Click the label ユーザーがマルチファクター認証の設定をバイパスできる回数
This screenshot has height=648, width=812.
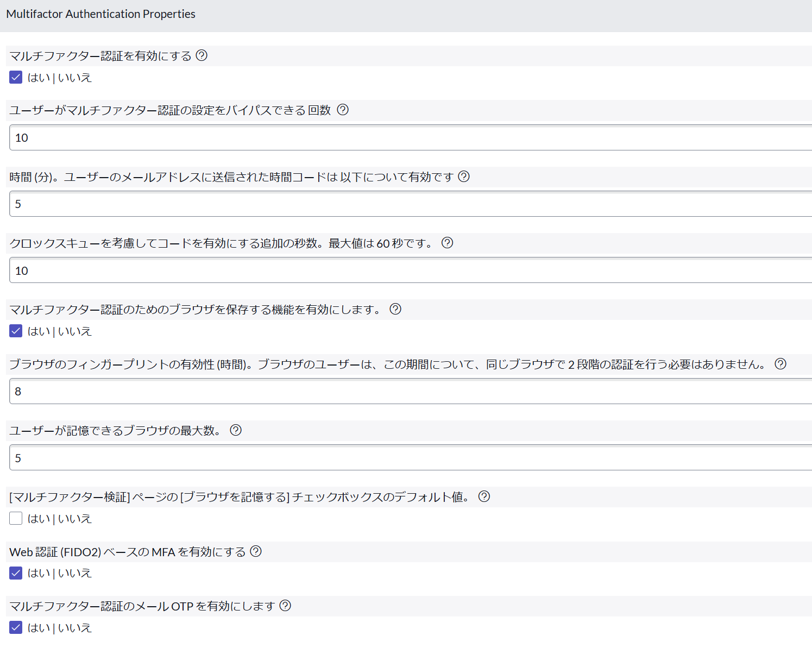point(170,110)
